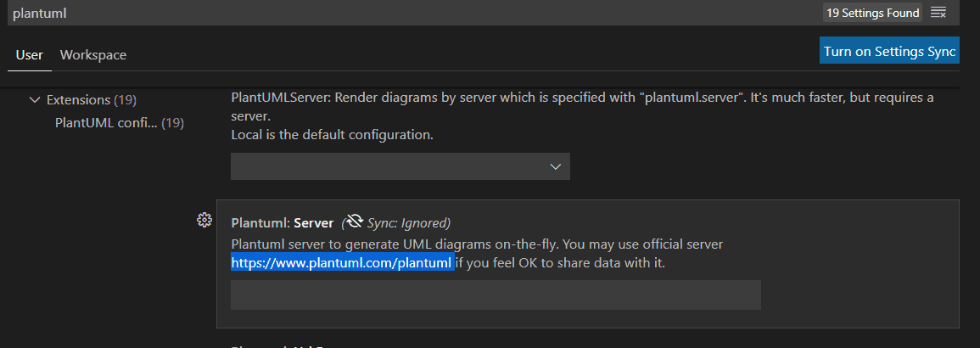Click the settings search box containing plantuml
Image resolution: width=980 pixels, height=348 pixels.
point(407,13)
